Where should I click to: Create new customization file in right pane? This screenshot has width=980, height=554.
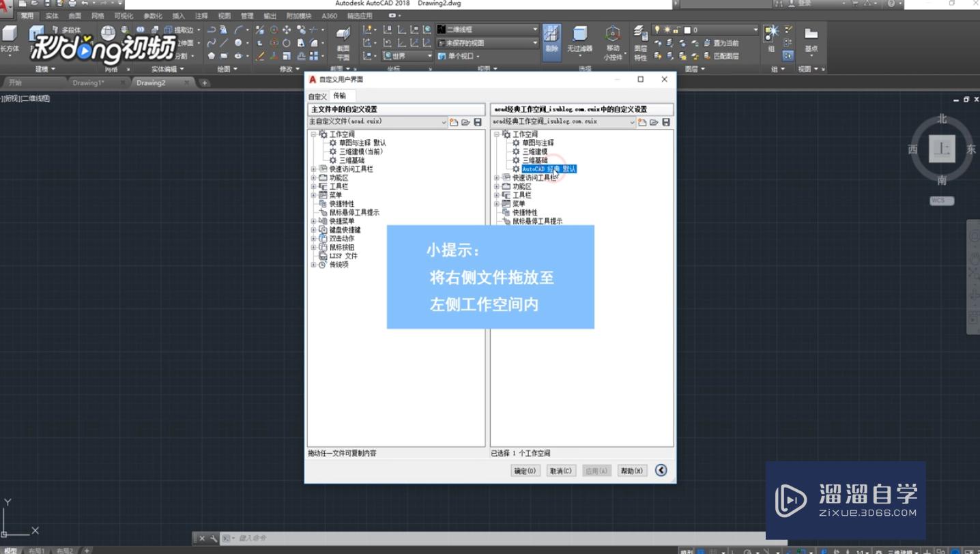642,122
